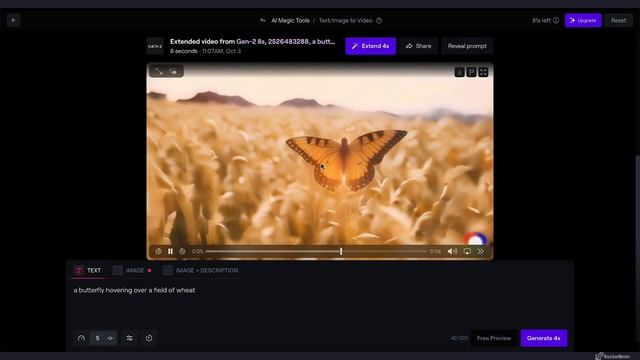Image resolution: width=640 pixels, height=360 pixels.
Task: Share the generated video
Action: (x=418, y=46)
